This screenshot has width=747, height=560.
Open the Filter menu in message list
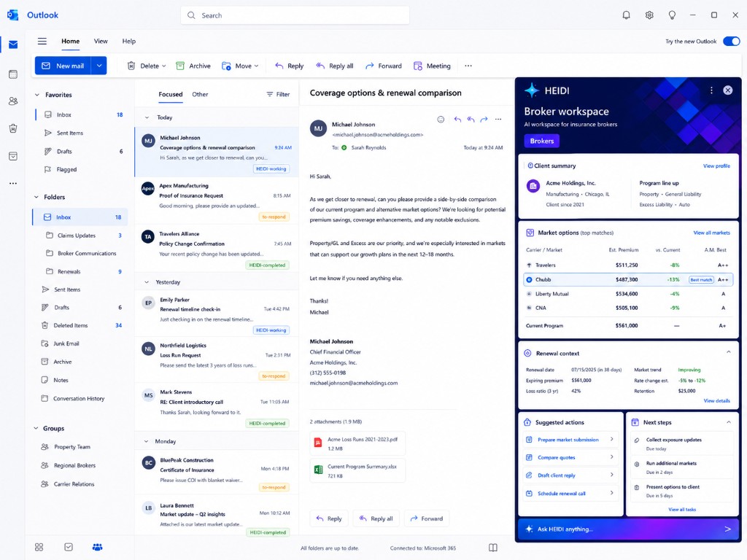click(278, 94)
